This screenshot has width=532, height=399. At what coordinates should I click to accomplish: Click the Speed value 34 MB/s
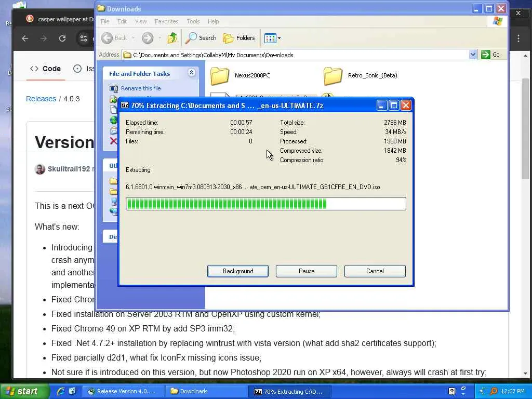(395, 132)
